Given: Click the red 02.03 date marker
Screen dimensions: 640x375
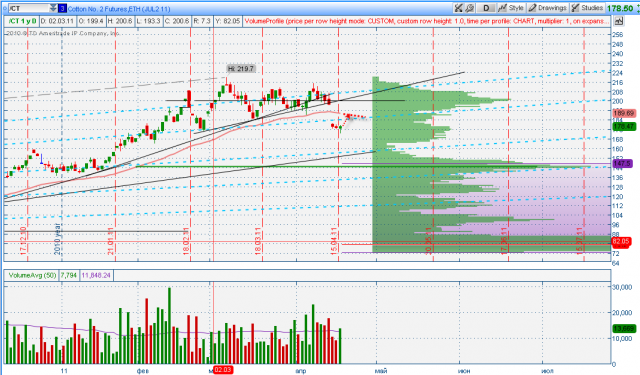Looking at the screenshot, I should 222,370.
